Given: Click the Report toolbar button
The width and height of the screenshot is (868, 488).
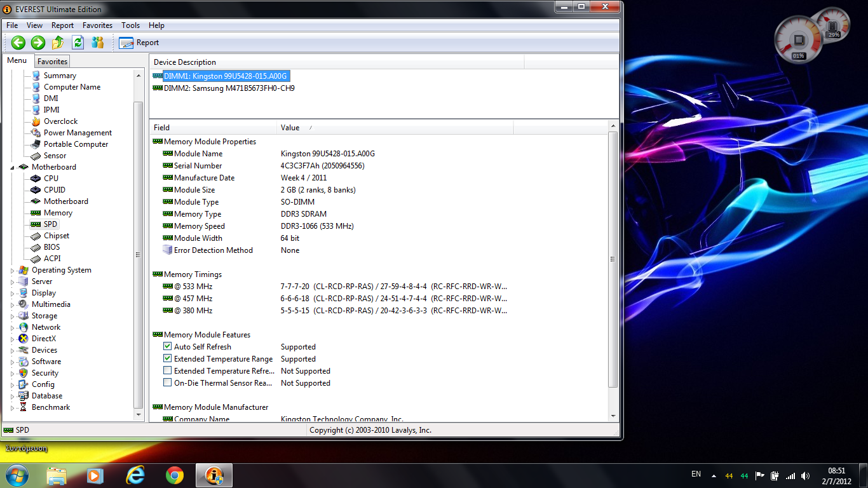Looking at the screenshot, I should tap(139, 43).
